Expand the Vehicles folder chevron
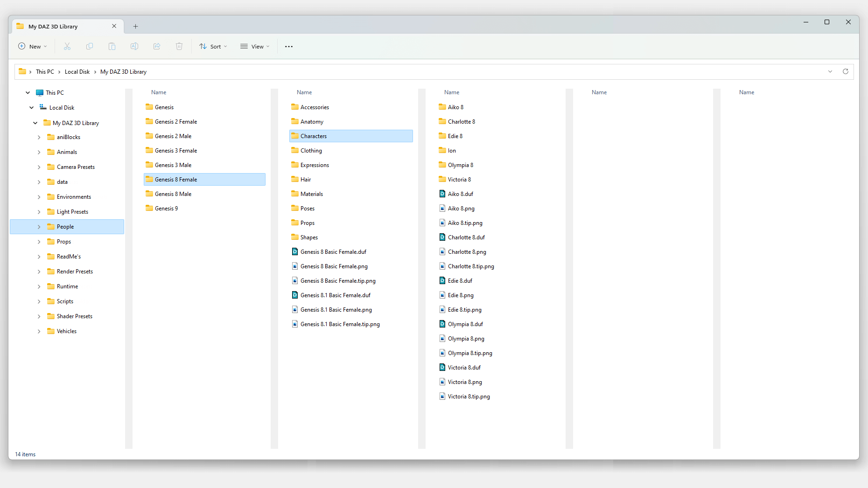The width and height of the screenshot is (868, 488). click(x=39, y=331)
